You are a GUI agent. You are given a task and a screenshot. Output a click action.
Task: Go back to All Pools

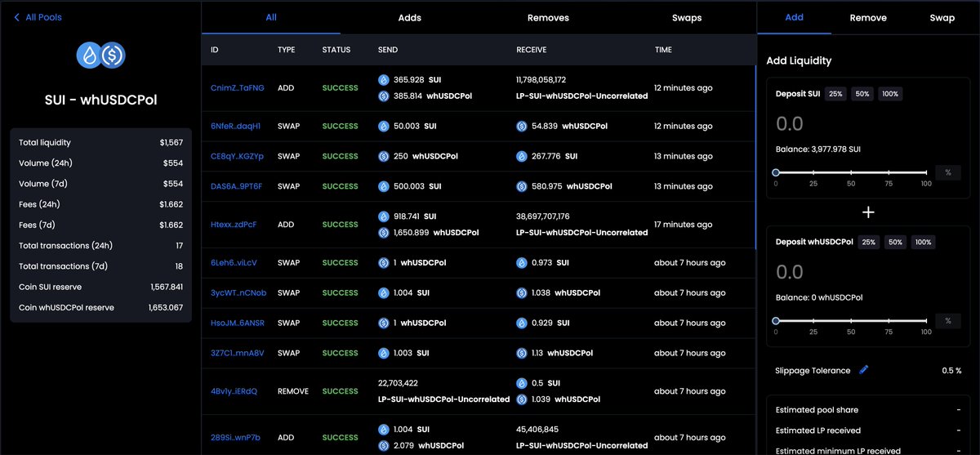38,17
